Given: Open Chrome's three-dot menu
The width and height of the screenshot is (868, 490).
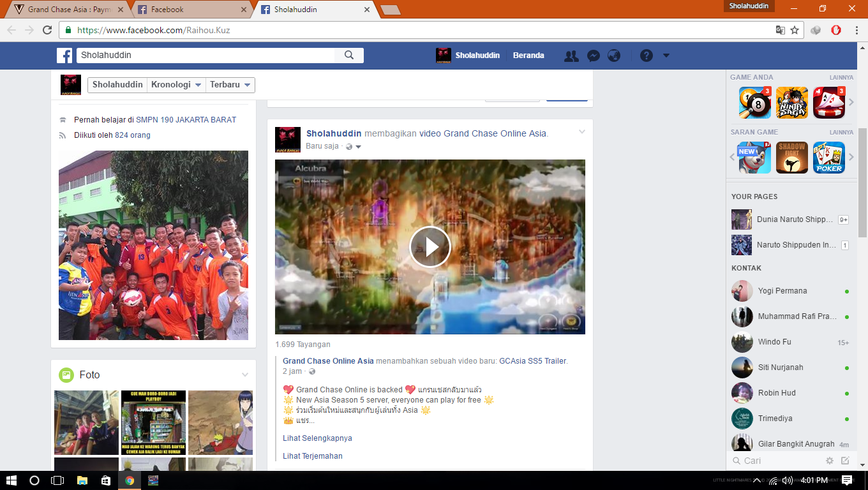Looking at the screenshot, I should pyautogui.click(x=855, y=30).
